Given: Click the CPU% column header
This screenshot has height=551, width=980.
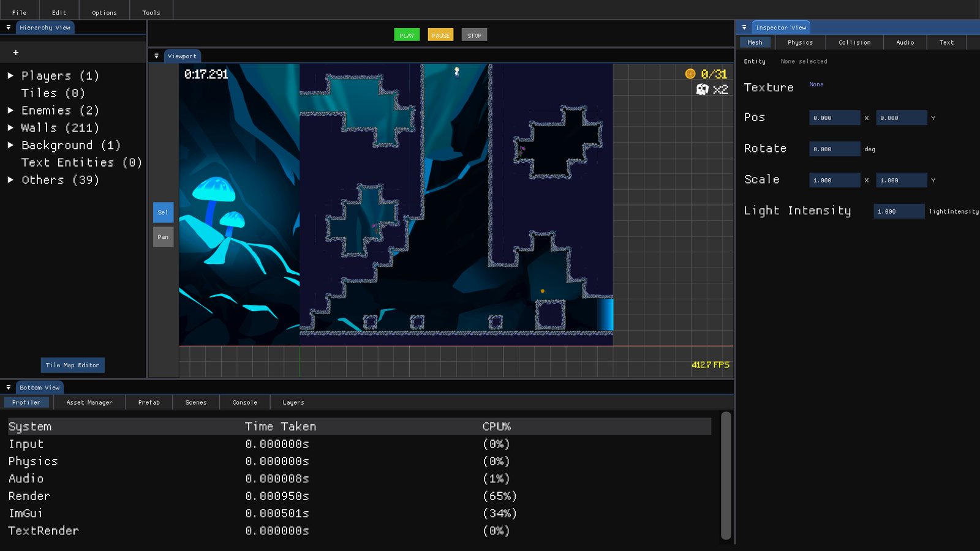Looking at the screenshot, I should pyautogui.click(x=497, y=427).
